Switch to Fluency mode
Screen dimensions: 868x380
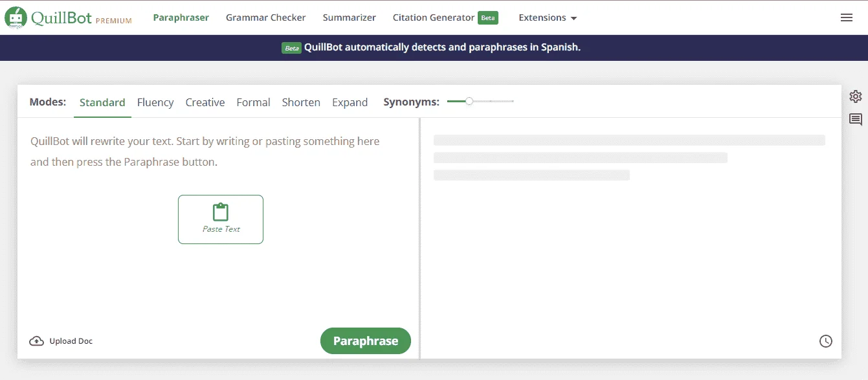pyautogui.click(x=155, y=102)
